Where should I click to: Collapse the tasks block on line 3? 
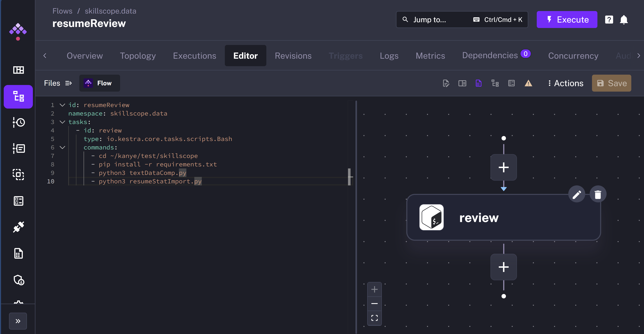[62, 122]
